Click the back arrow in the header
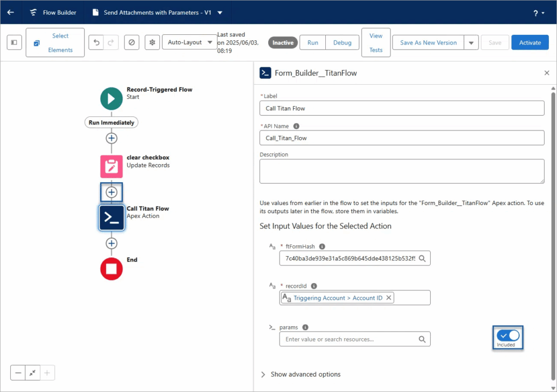The height and width of the screenshot is (392, 557). [x=11, y=13]
